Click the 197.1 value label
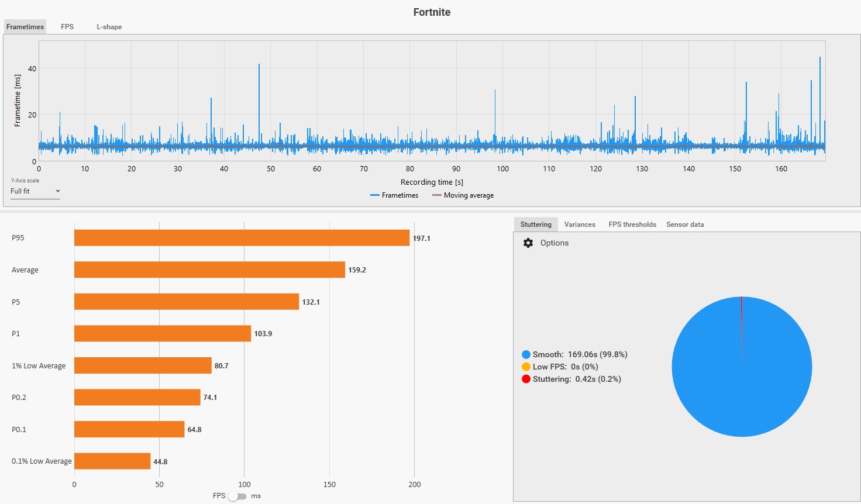The width and height of the screenshot is (861, 504). (422, 239)
